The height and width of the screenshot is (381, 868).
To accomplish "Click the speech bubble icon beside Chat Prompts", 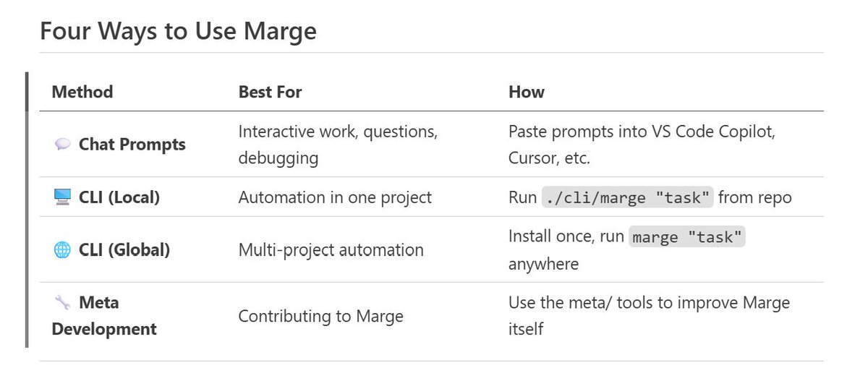I will [62, 145].
